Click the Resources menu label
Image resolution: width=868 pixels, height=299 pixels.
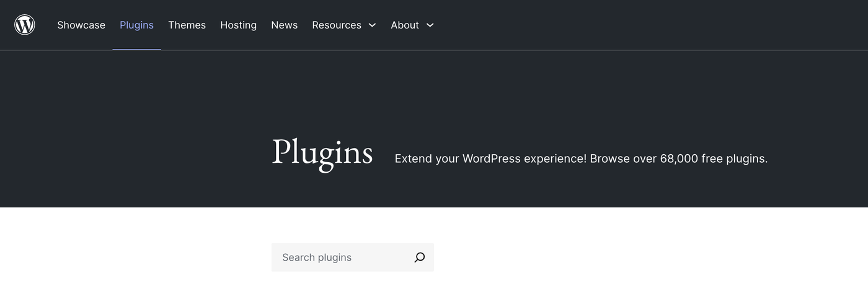pyautogui.click(x=337, y=25)
